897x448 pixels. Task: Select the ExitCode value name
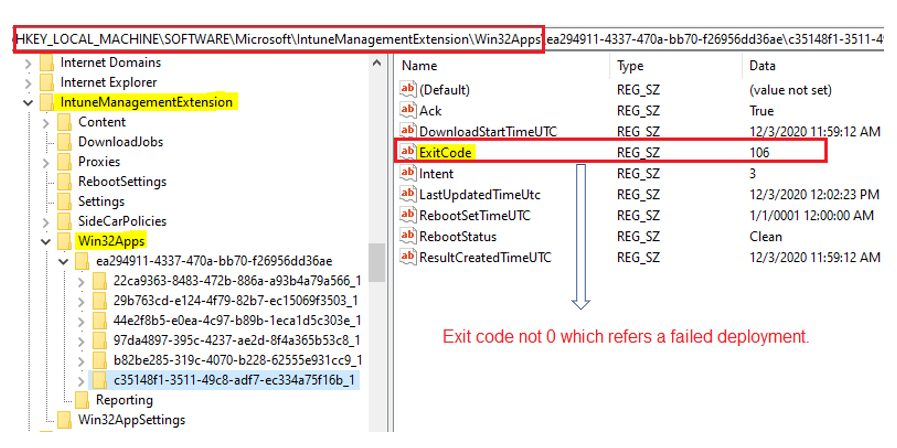coord(446,152)
